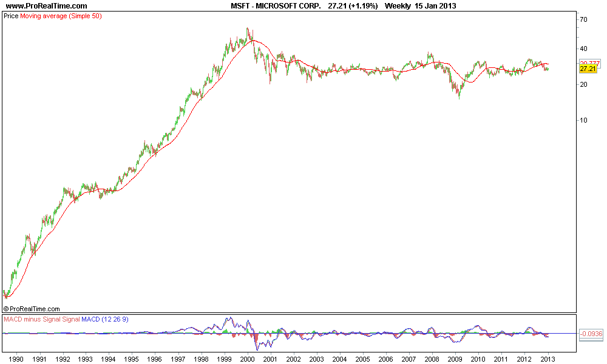
Task: Click the 15 Jan 2013 date
Action: pyautogui.click(x=435, y=6)
